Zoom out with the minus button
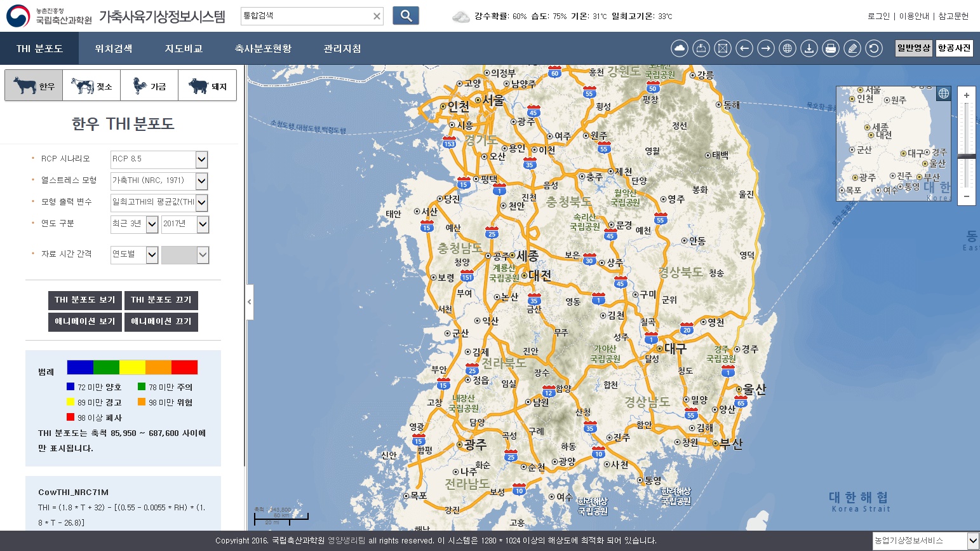 (967, 196)
